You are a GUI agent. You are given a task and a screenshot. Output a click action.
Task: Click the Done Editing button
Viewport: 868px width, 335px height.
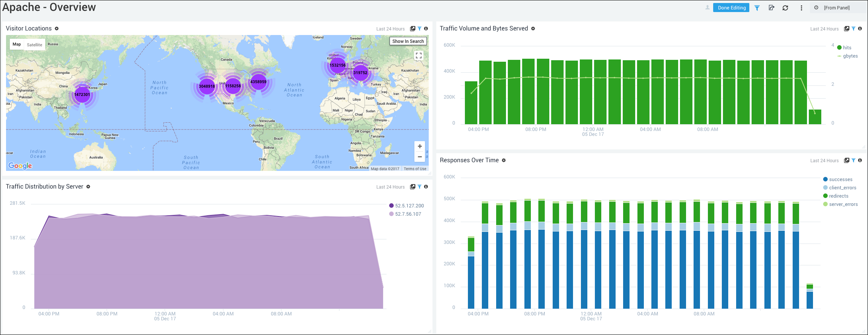731,8
